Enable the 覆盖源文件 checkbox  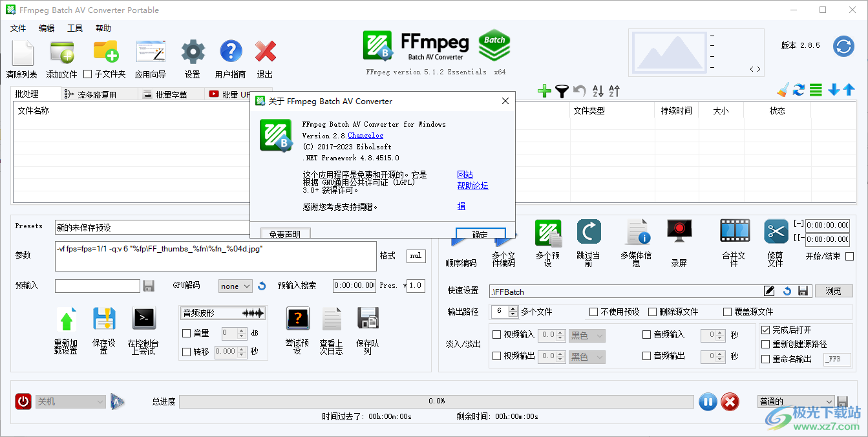click(726, 312)
